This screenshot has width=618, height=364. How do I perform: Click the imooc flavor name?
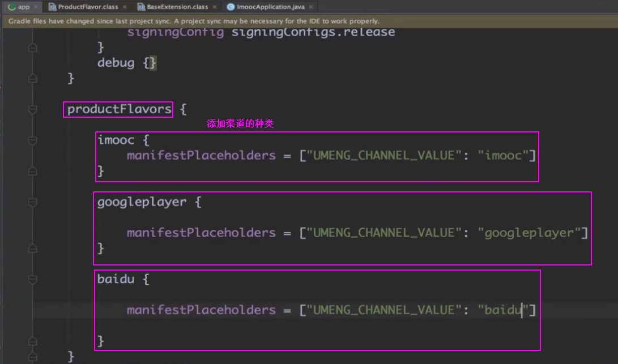point(116,140)
